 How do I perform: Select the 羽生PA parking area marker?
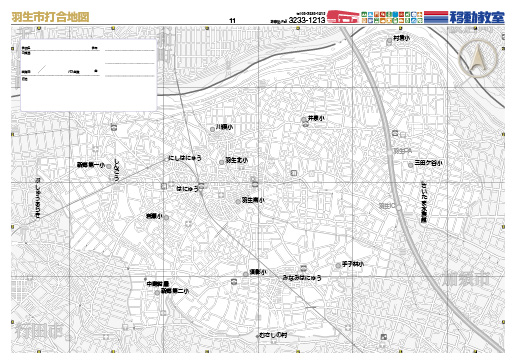(389, 152)
